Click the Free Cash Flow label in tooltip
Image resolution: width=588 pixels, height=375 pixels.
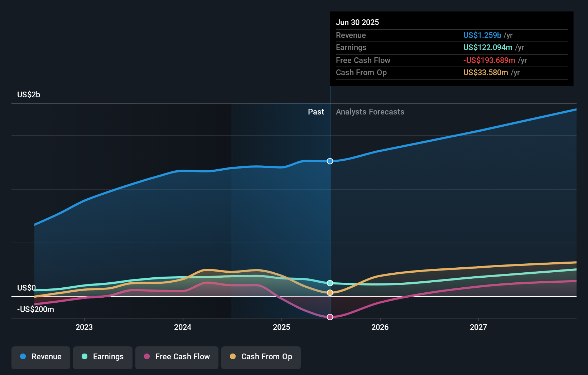[x=363, y=60]
